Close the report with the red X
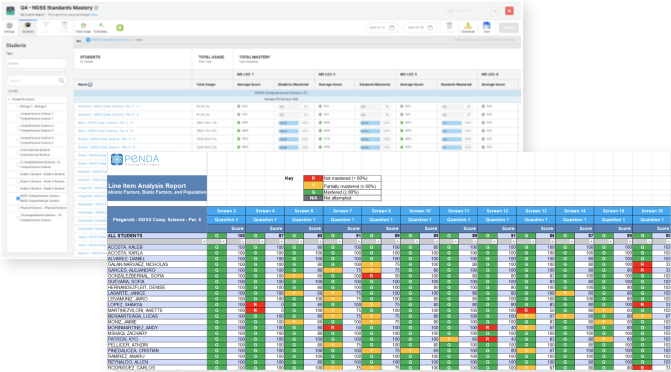 tap(509, 11)
